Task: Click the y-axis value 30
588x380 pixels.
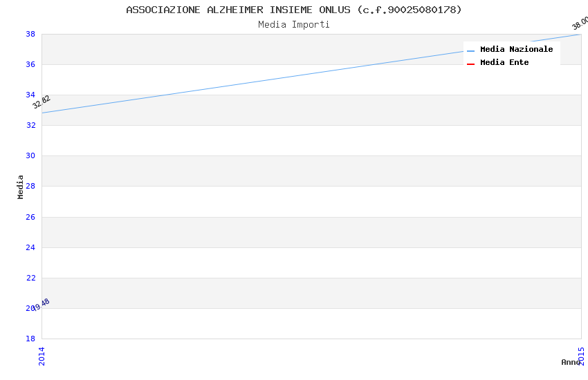Action: point(30,155)
